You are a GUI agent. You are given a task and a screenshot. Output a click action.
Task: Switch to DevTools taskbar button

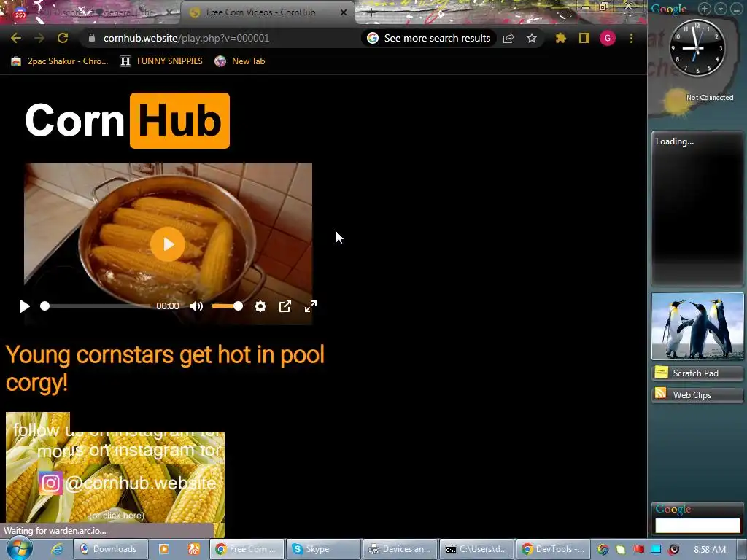pos(553,549)
